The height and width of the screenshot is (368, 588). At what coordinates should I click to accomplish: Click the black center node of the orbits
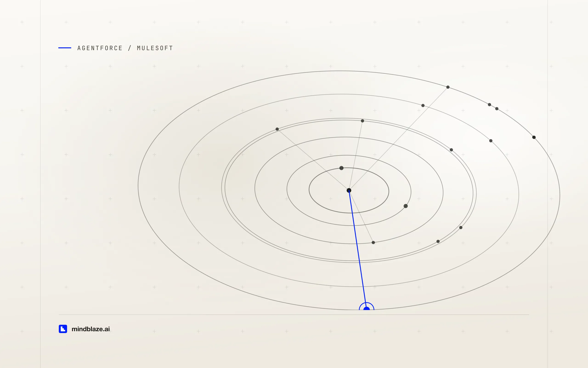[349, 190]
